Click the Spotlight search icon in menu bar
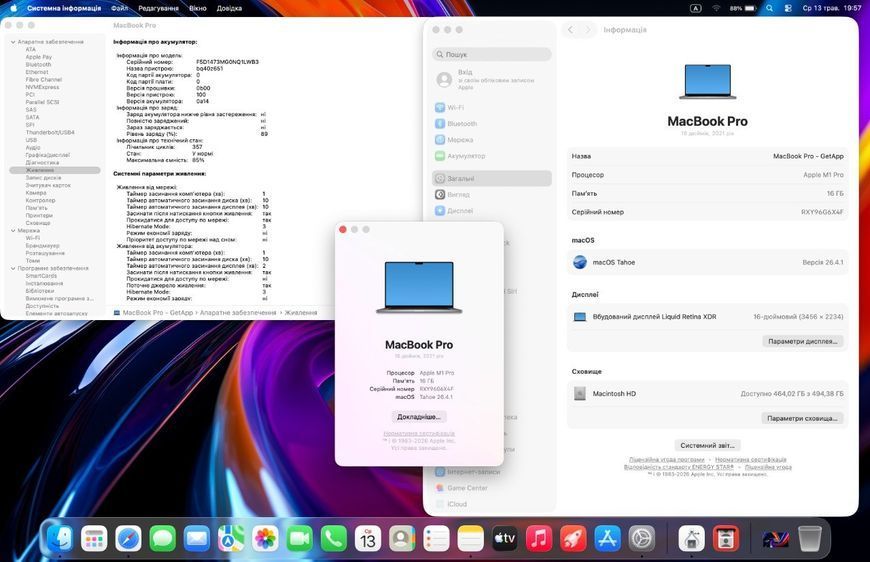This screenshot has width=870, height=562. point(770,8)
